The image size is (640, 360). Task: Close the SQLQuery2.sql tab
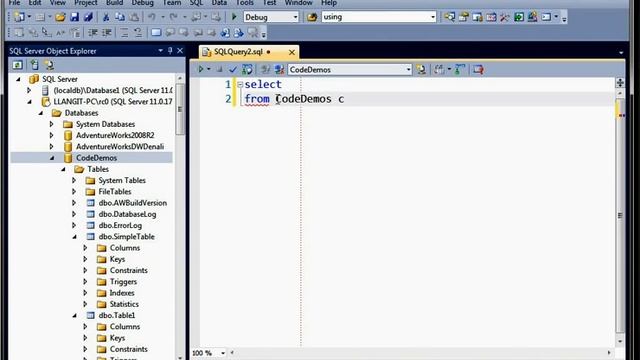292,52
